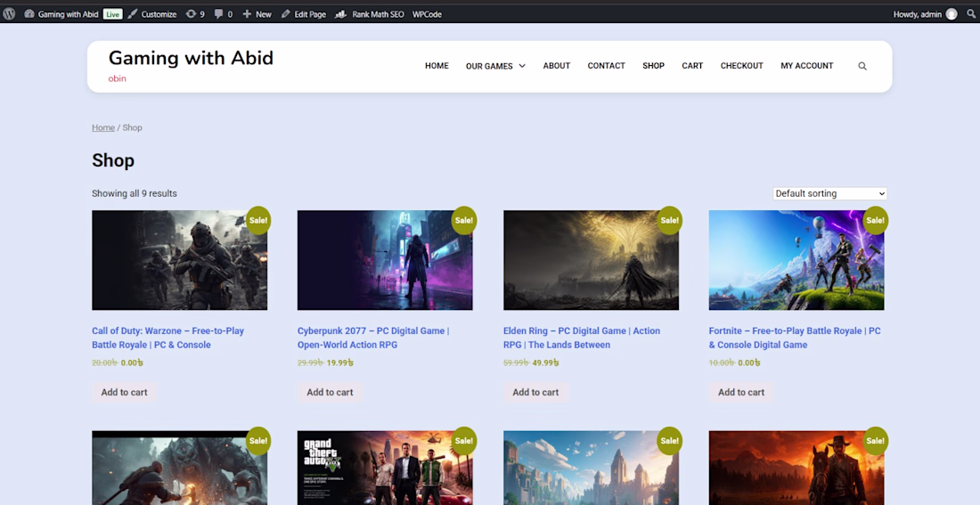Open Rank Math SEO chart icon

click(340, 13)
